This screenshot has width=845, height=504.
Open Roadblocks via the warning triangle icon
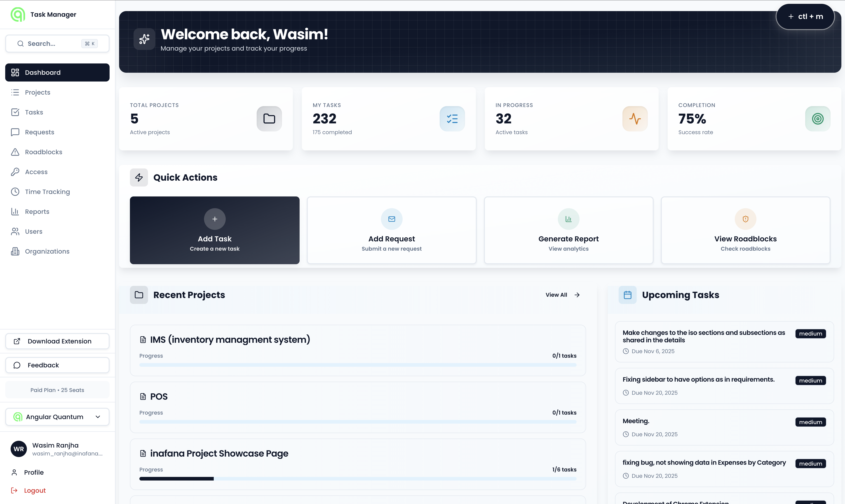(15, 152)
